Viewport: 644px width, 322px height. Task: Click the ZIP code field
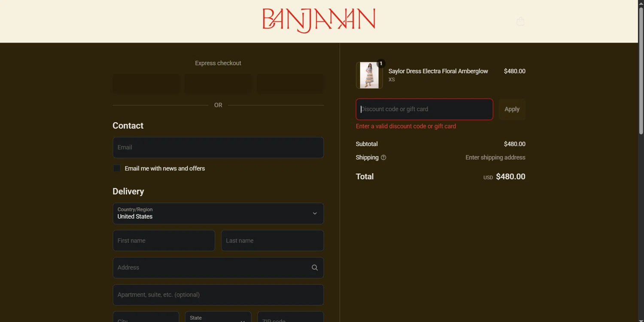[291, 317]
